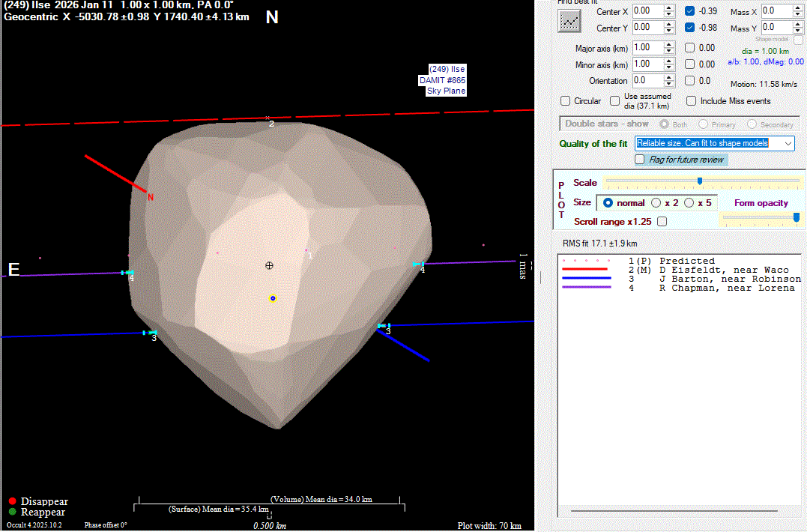This screenshot has width=807, height=532.
Task: Decrease Orientation value with down arrow
Action: click(x=668, y=84)
